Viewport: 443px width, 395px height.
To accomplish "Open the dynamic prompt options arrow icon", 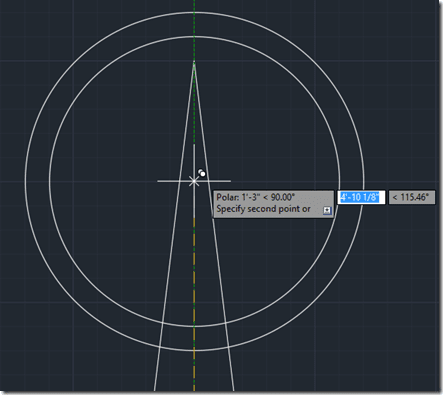I will point(327,210).
